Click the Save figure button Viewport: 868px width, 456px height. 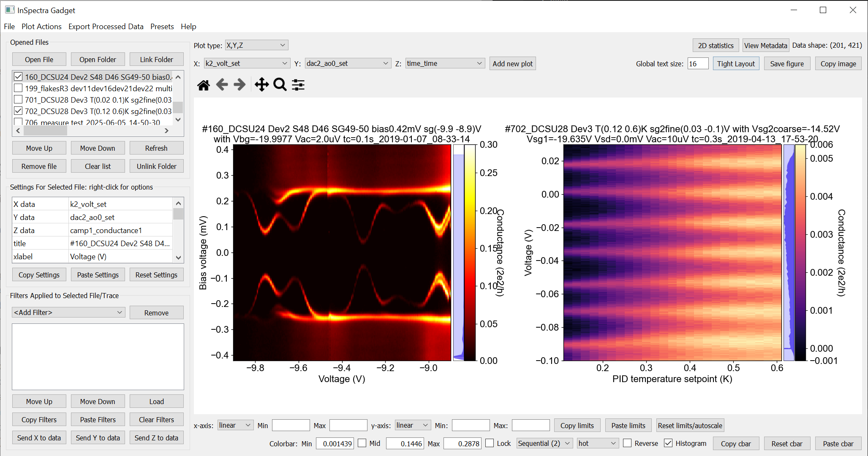pos(787,64)
